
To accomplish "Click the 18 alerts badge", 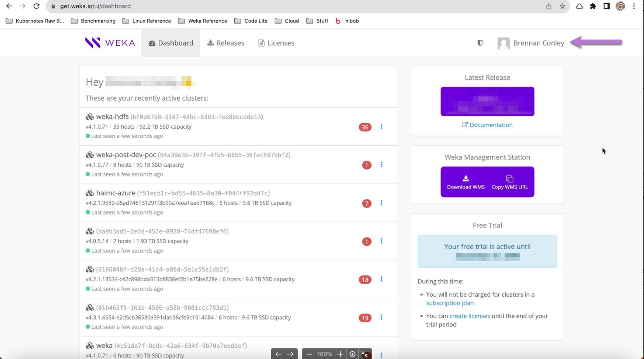I will 365,280.
